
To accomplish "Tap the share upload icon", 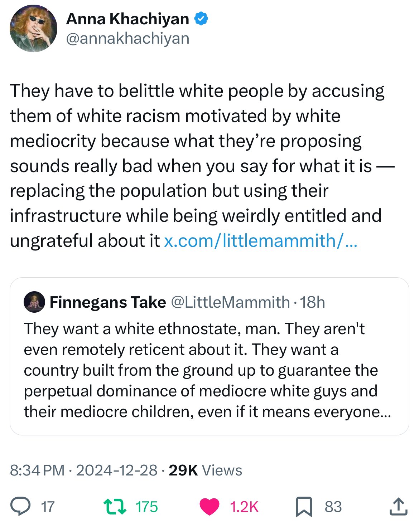I will point(398,507).
